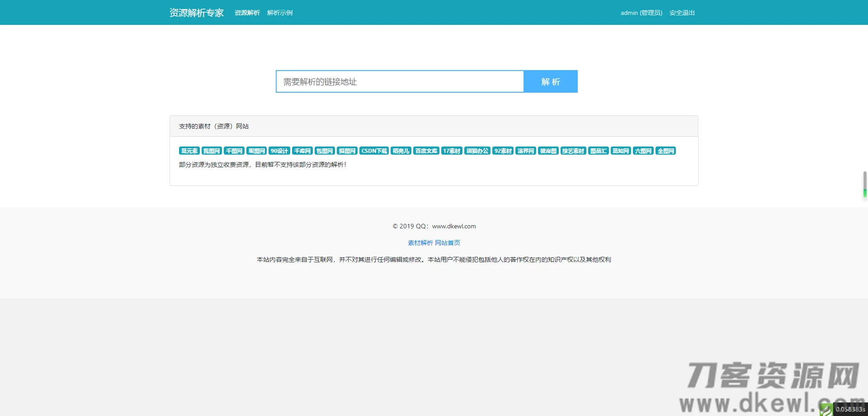This screenshot has height=416, width=868.
Task: Open the 资源解析 navigation menu item
Action: coord(247,13)
